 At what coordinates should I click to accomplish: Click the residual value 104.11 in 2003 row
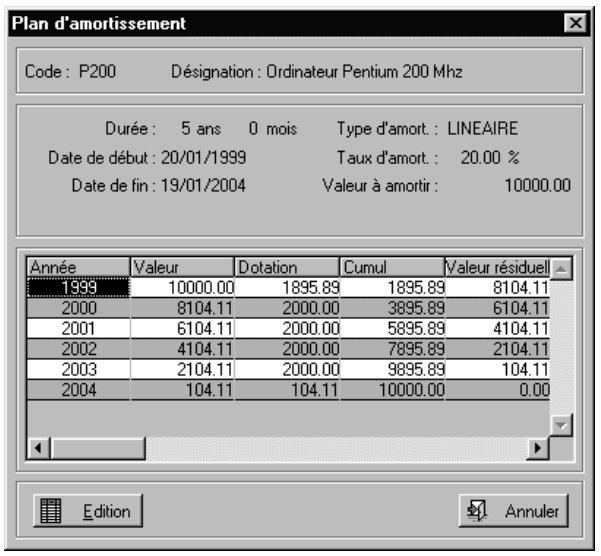498,369
